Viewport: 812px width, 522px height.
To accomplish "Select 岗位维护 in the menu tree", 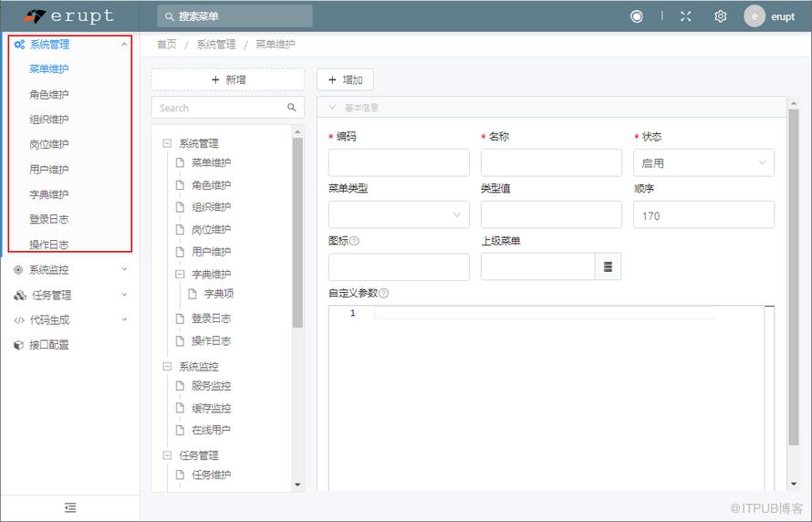I will [211, 229].
